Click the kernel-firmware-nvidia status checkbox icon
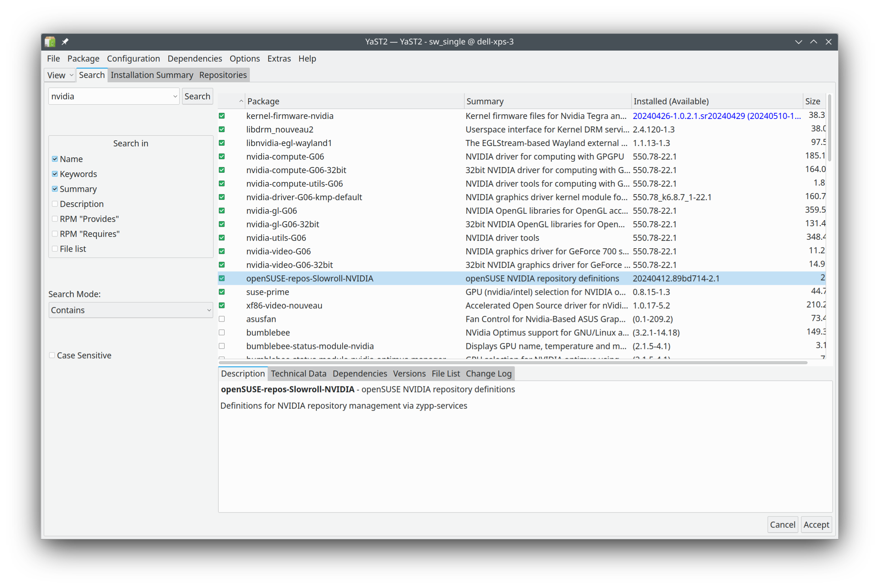Image resolution: width=880 pixels, height=588 pixels. pos(222,116)
